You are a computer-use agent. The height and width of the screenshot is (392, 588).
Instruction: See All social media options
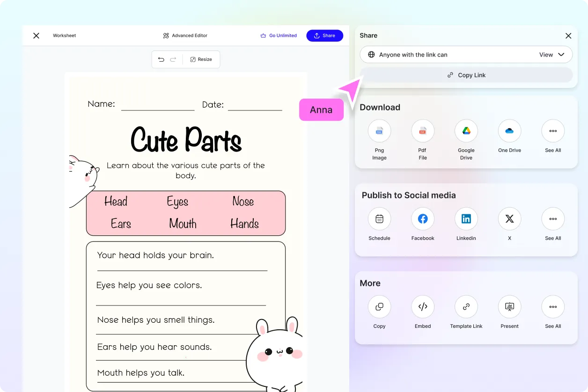click(x=553, y=219)
